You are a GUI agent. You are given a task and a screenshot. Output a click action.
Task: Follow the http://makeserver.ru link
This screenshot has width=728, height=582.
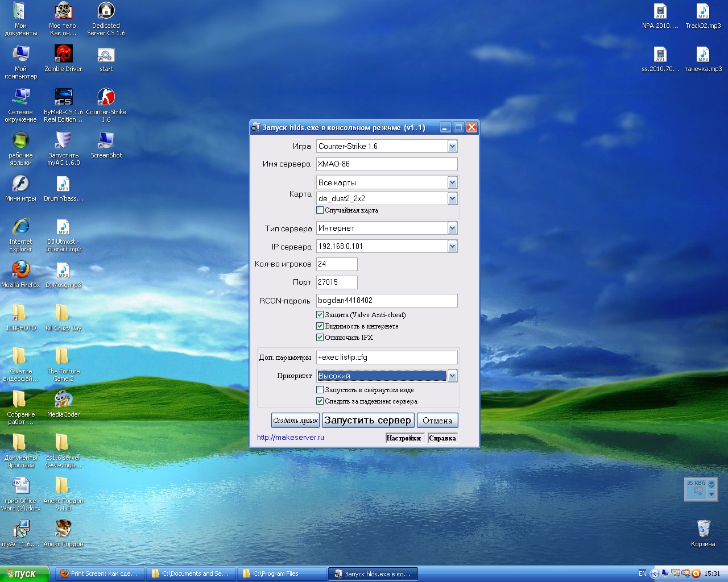point(291,438)
